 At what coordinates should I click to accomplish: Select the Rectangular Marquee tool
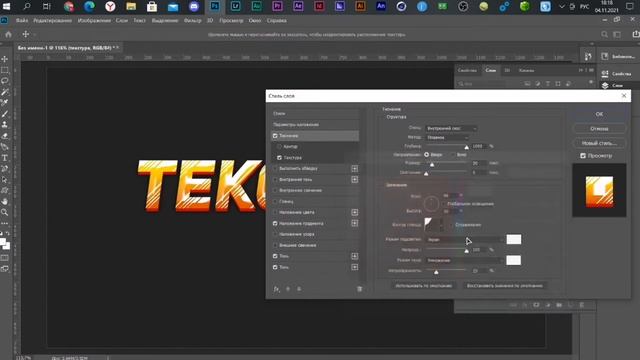tap(5, 70)
